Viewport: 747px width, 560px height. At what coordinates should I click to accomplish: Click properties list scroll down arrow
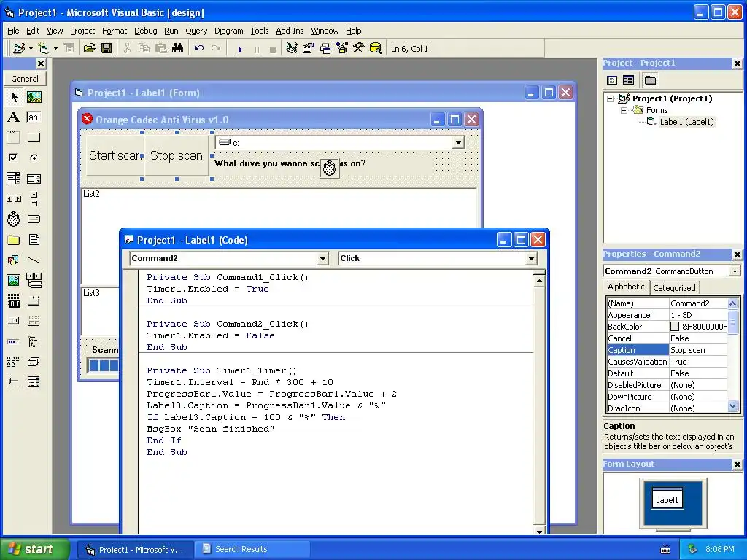tap(732, 406)
